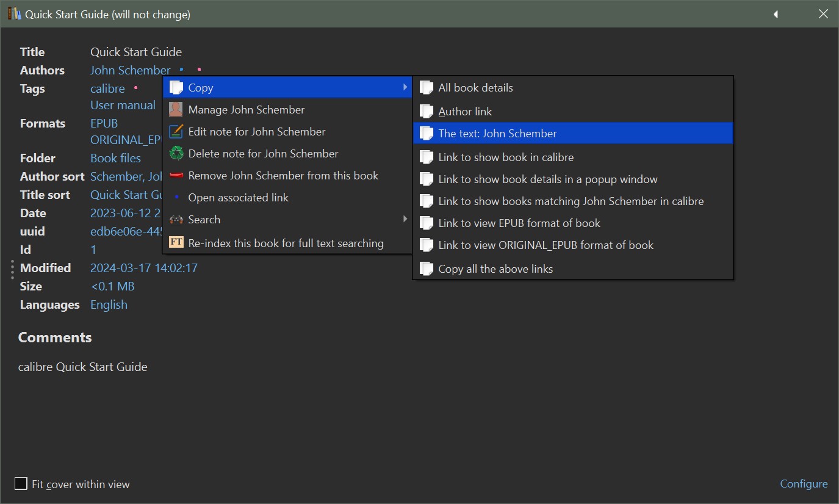Click the three-dot splitter handle on left edge
Image resolution: width=839 pixels, height=504 pixels.
point(12,269)
